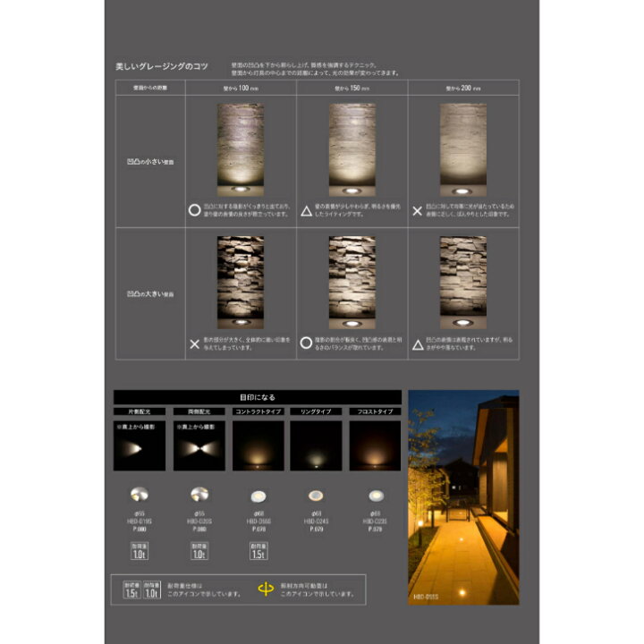This screenshot has width=644, height=644.
Task: Open the 片側配光 light pattern photo
Action: click(140, 445)
